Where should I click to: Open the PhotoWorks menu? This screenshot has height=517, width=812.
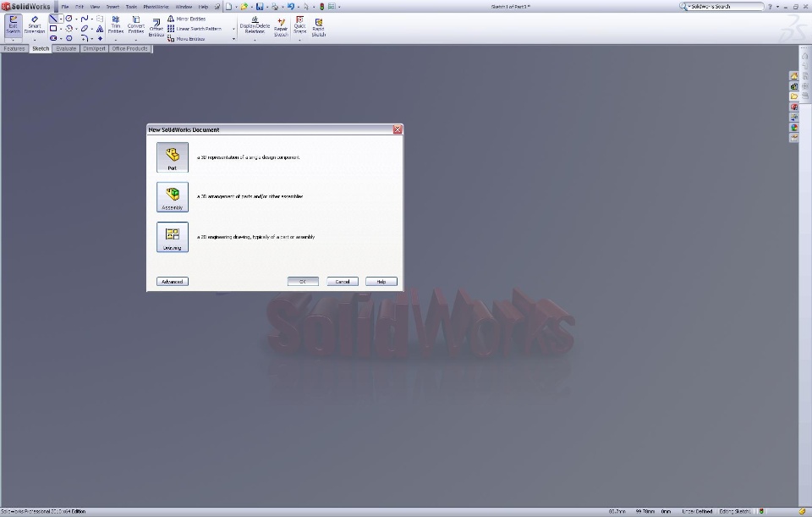tap(156, 7)
